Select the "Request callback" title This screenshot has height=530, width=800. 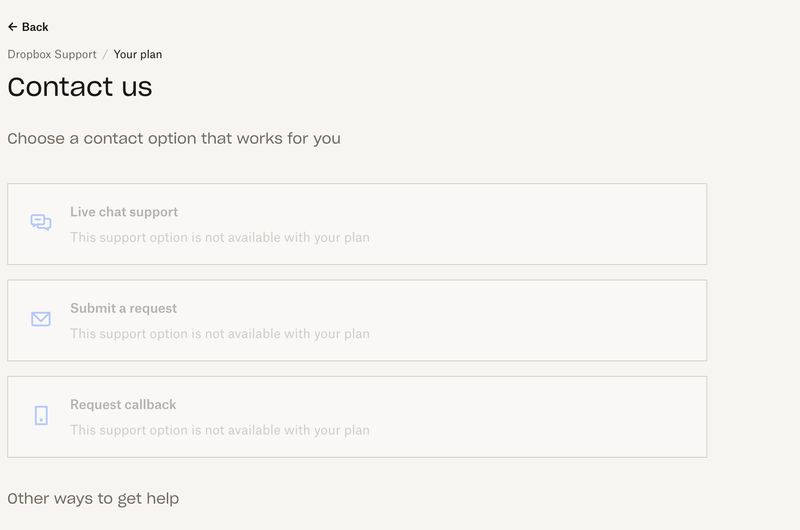point(123,404)
